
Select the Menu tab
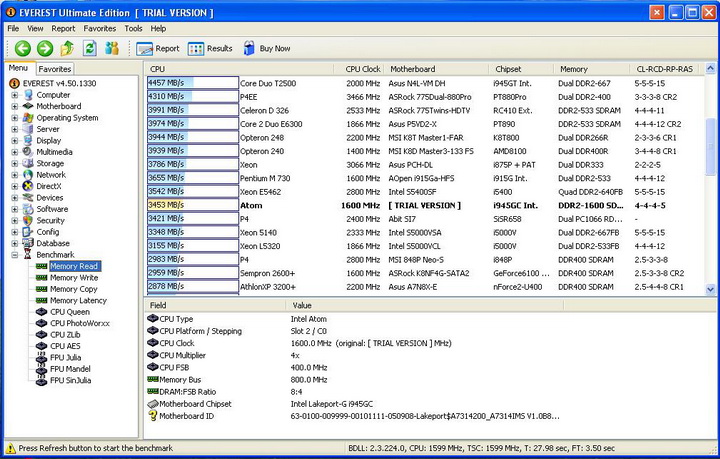[18, 68]
